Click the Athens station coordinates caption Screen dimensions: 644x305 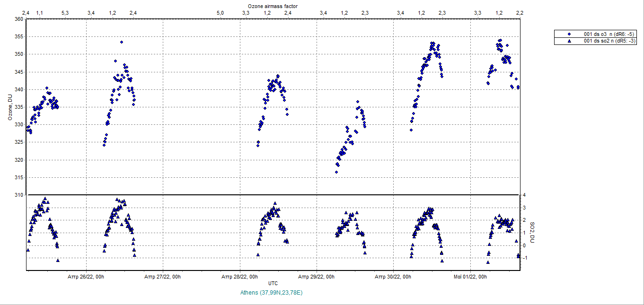[272, 293]
